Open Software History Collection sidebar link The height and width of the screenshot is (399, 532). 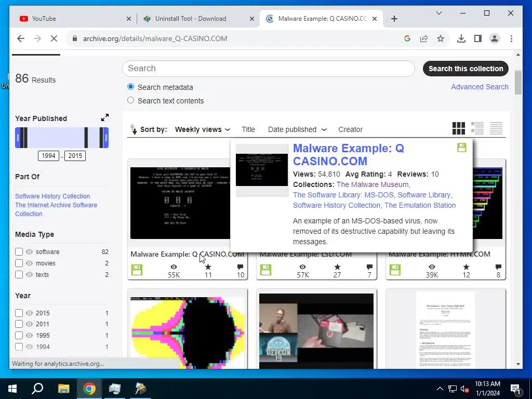[52, 196]
